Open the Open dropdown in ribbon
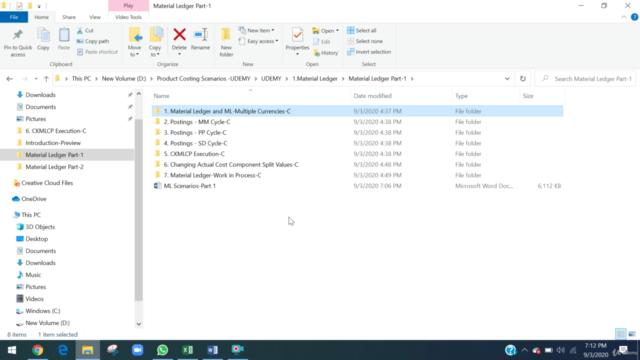The height and width of the screenshot is (360, 640). click(326, 31)
